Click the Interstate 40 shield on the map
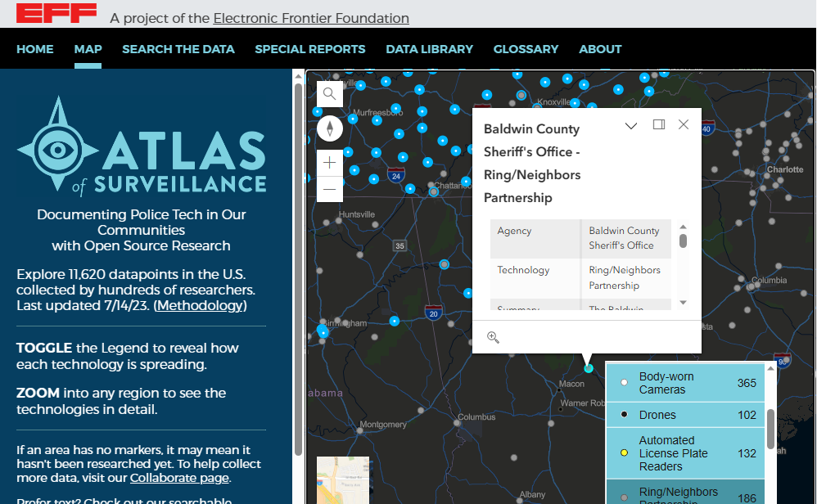The image size is (817, 504). coord(706,128)
